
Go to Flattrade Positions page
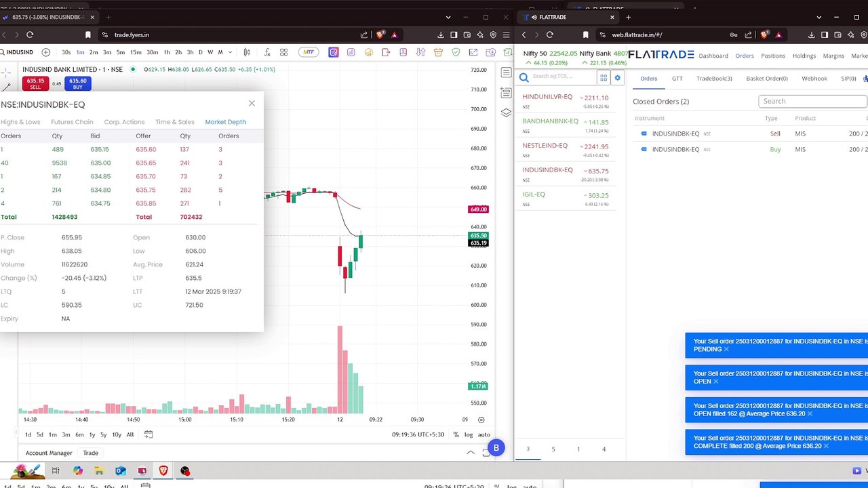pyautogui.click(x=773, y=56)
